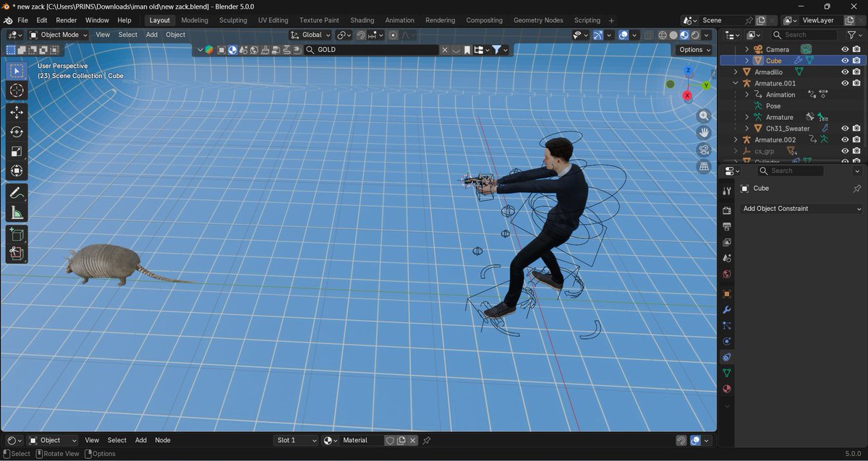The width and height of the screenshot is (868, 461).
Task: Expand the Ch31_Sweater outliner item
Action: pos(746,129)
